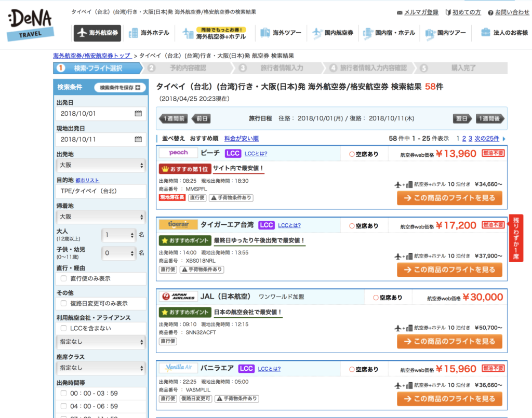Click 燃油不要 badge on Tigerair price
Screen dimensions: 532x418
(493, 225)
